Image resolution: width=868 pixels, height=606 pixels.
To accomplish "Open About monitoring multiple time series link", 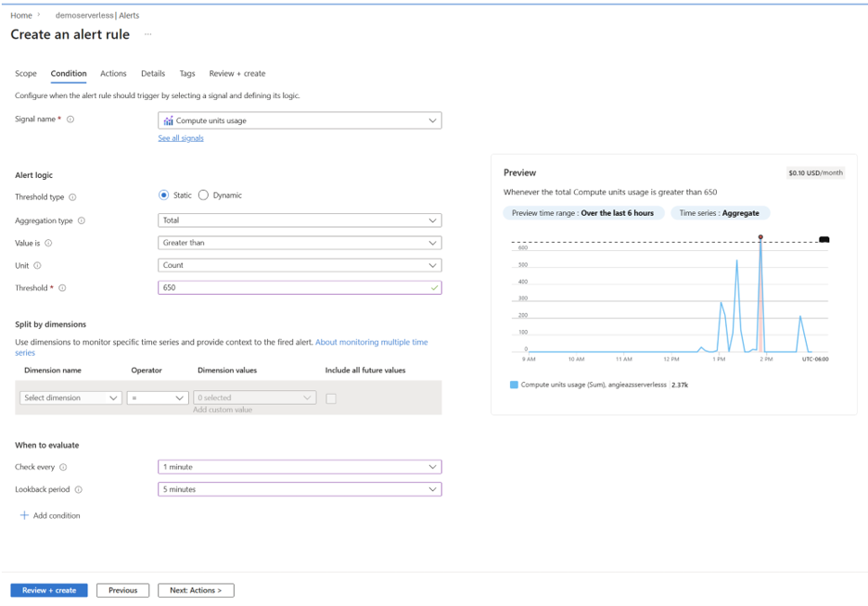I will [372, 342].
